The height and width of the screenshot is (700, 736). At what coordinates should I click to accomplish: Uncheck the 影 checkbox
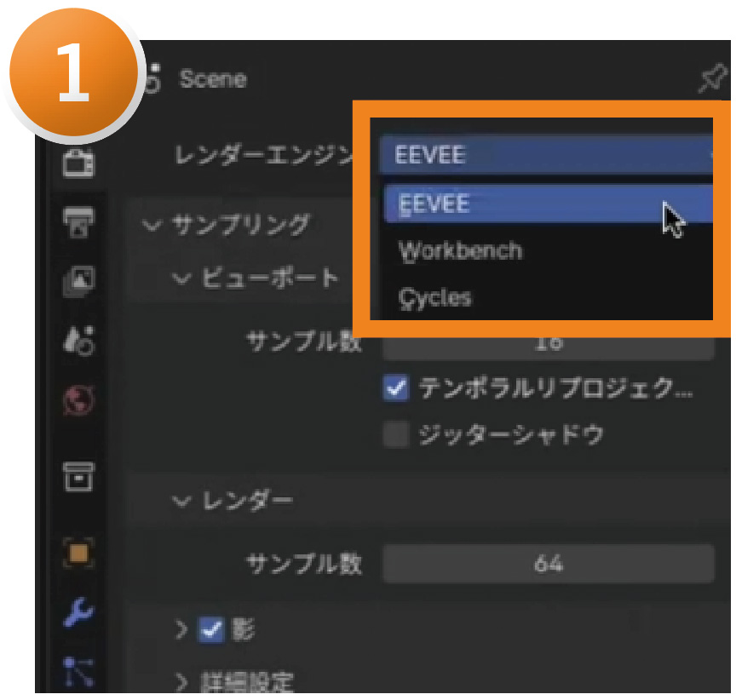(x=212, y=629)
